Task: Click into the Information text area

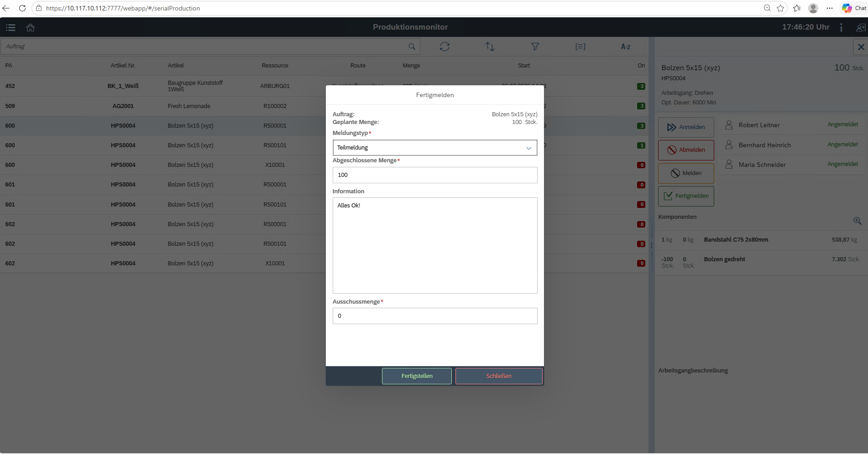Action: (435, 245)
